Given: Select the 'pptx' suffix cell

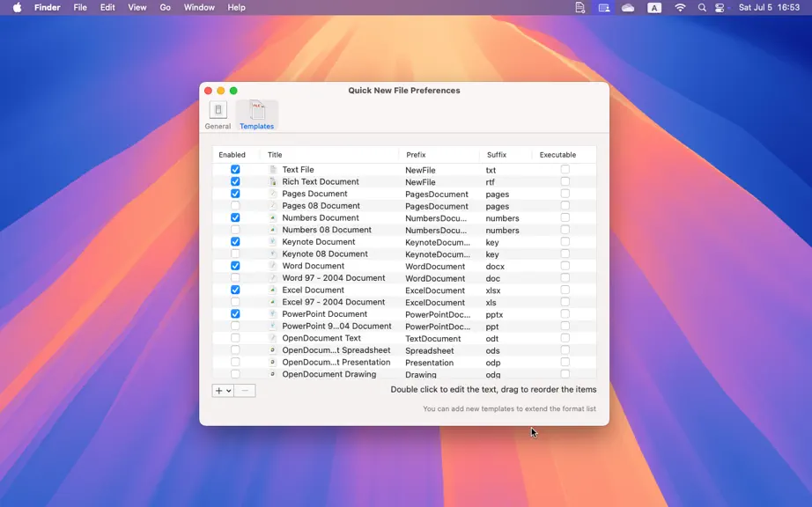Looking at the screenshot, I should 494,314.
